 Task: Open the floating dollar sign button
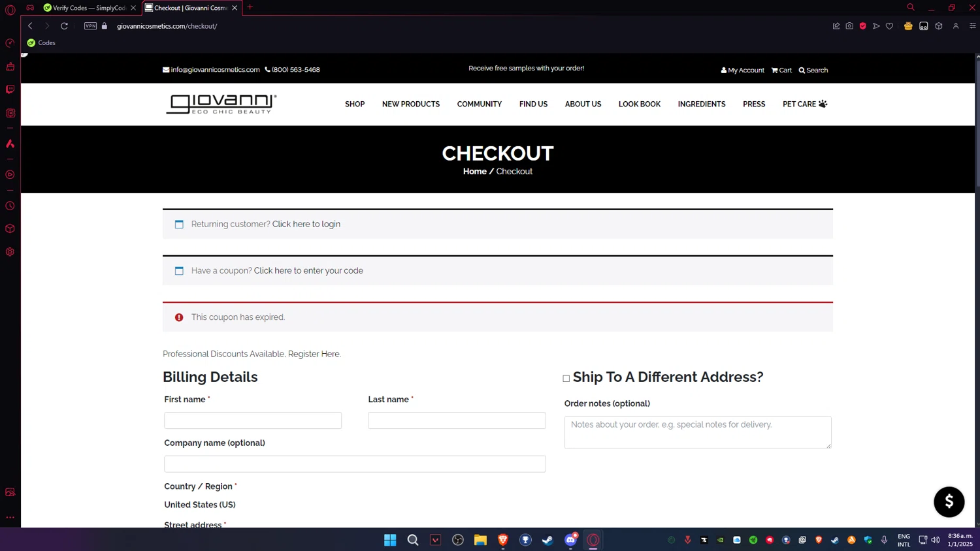(949, 502)
